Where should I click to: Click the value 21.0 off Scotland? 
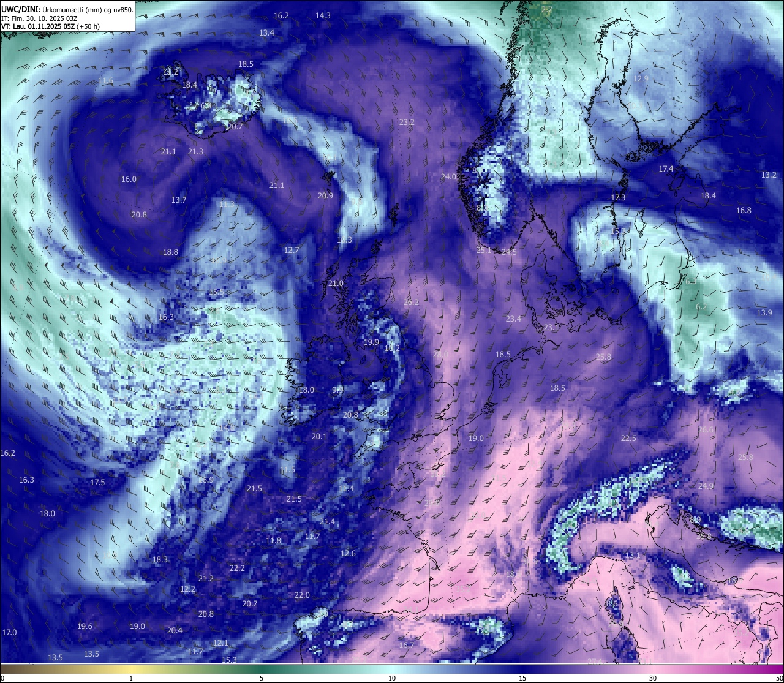click(x=336, y=283)
